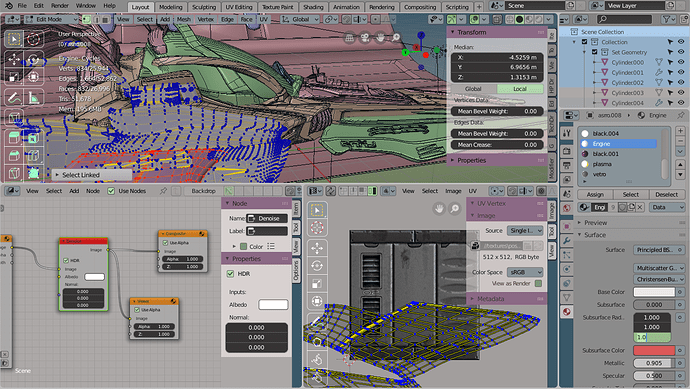
Task: Hide Cylinder000 with its eye icon
Action: coord(681,62)
